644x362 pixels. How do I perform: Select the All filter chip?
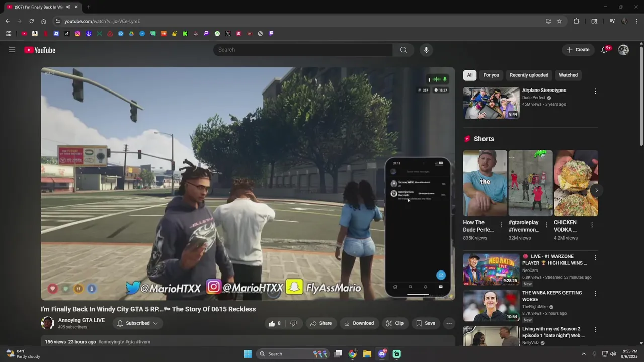[469, 75]
